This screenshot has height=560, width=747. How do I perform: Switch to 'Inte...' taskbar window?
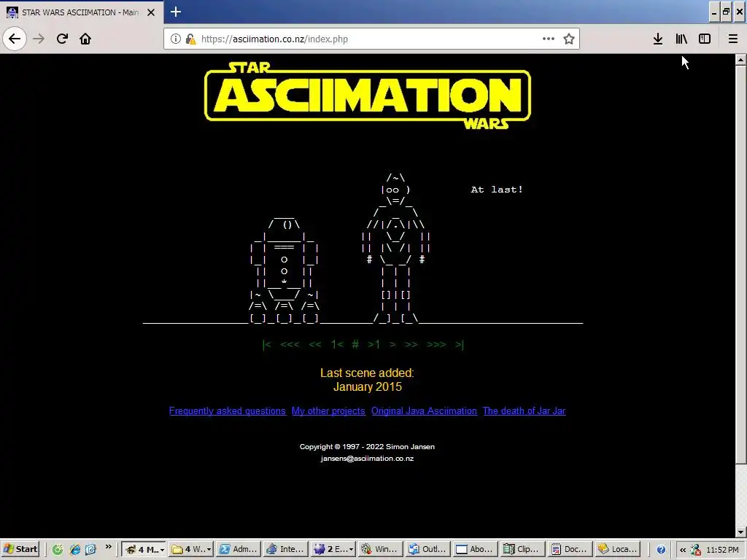point(286,549)
